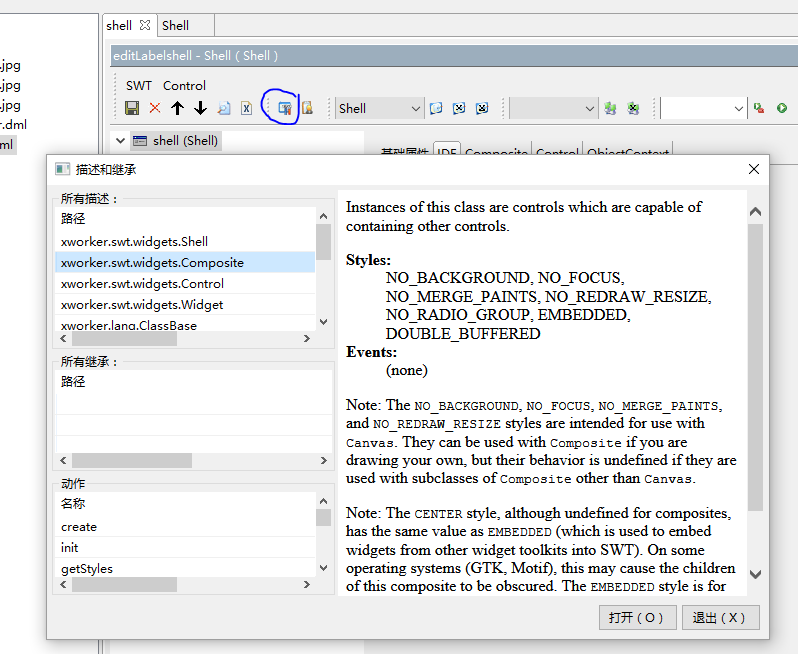Click up arrow of description text scrollbar
798x654 pixels.
pos(755,211)
